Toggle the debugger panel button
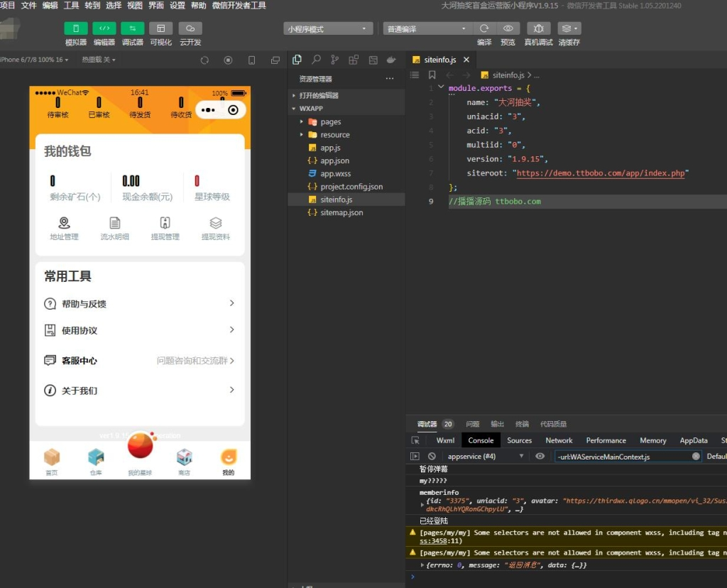This screenshot has width=727, height=588. [x=133, y=28]
